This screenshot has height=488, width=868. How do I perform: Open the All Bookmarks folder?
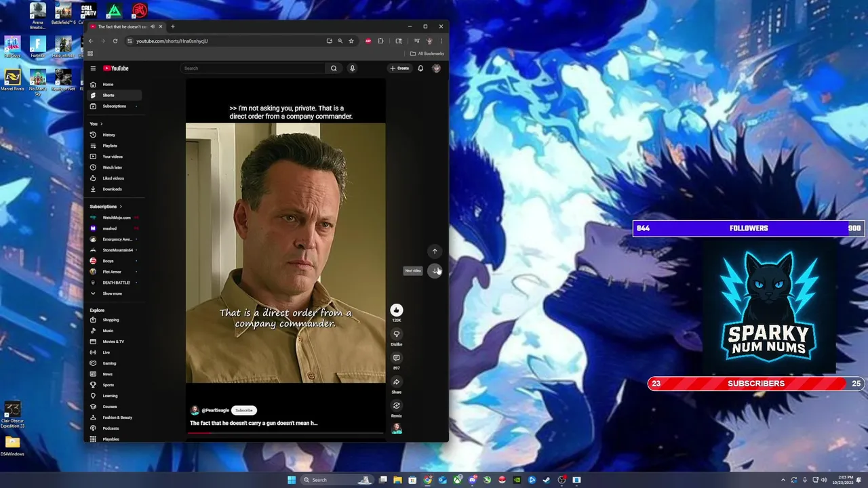coord(427,54)
